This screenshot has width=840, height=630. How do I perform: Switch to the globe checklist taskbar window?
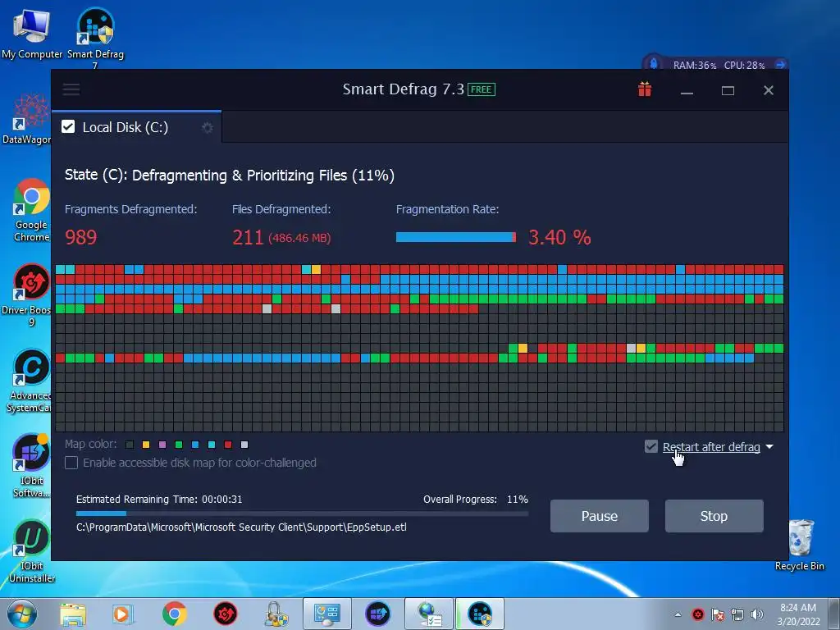429,614
